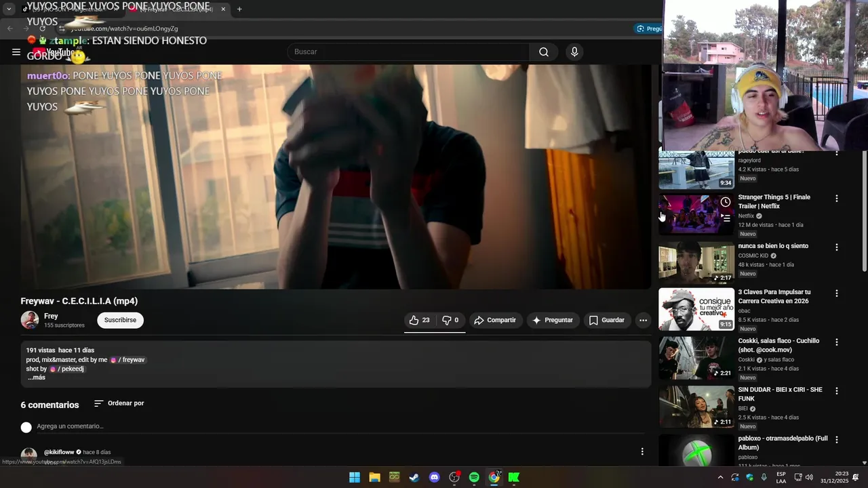The height and width of the screenshot is (488, 868).
Task: Open the tab search dropdown arrow
Action: pyautogui.click(x=9, y=9)
